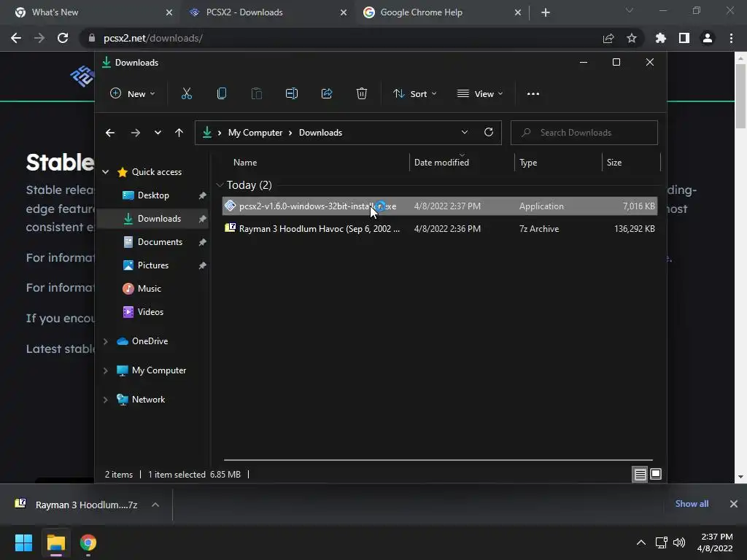The image size is (747, 560).
Task: Open Chrome tab search chevron
Action: coord(630,10)
